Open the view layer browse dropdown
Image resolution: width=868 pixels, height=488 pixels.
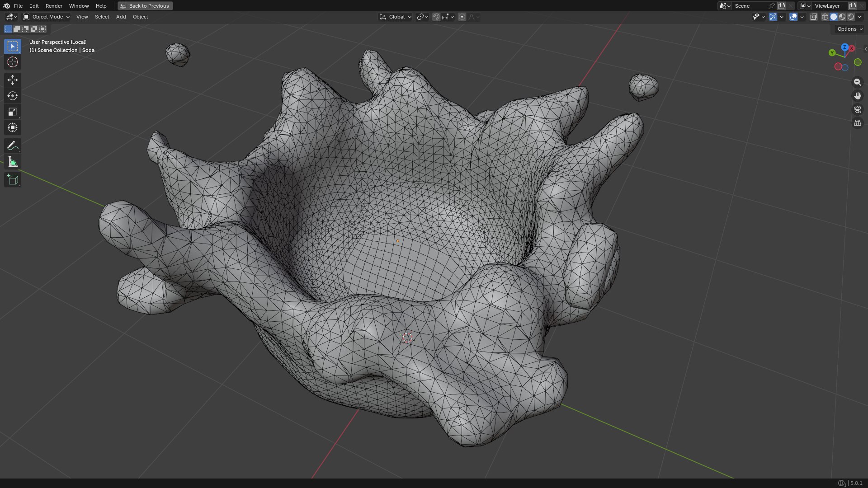(x=805, y=6)
